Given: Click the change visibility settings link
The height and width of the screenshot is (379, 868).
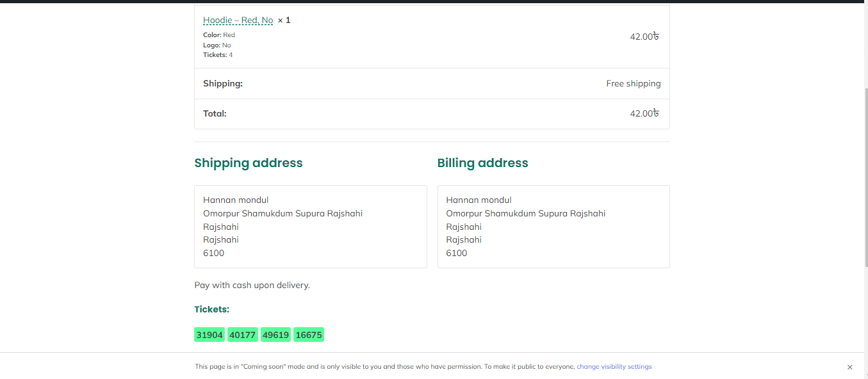Looking at the screenshot, I should tap(614, 367).
